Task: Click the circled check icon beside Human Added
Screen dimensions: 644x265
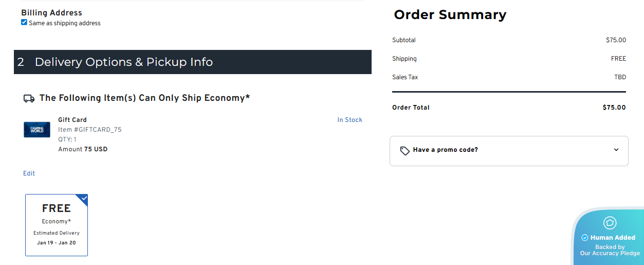Action: coord(584,238)
